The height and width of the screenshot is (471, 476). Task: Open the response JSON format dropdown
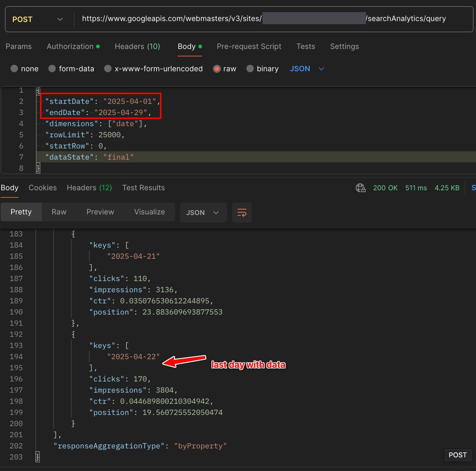coord(203,213)
